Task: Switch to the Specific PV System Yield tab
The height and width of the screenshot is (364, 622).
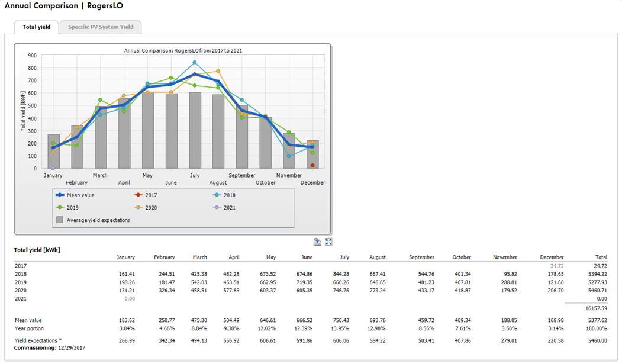Action: (101, 27)
